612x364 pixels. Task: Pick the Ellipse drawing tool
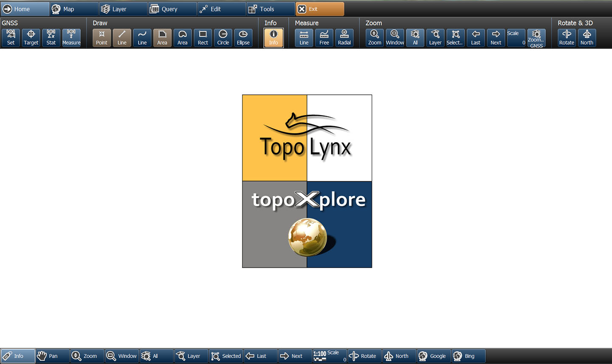(243, 37)
